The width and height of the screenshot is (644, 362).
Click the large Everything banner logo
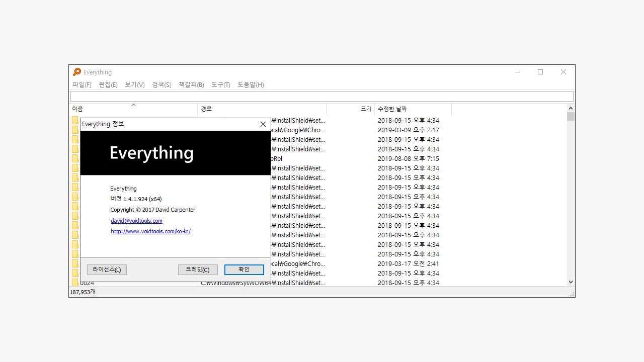tap(151, 153)
